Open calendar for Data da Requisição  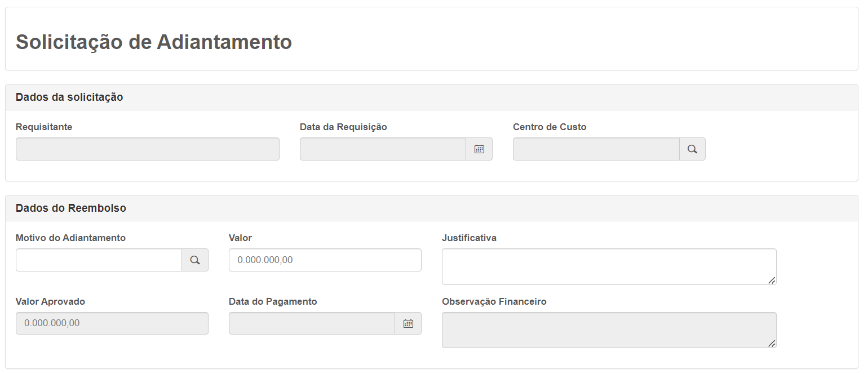coord(479,149)
